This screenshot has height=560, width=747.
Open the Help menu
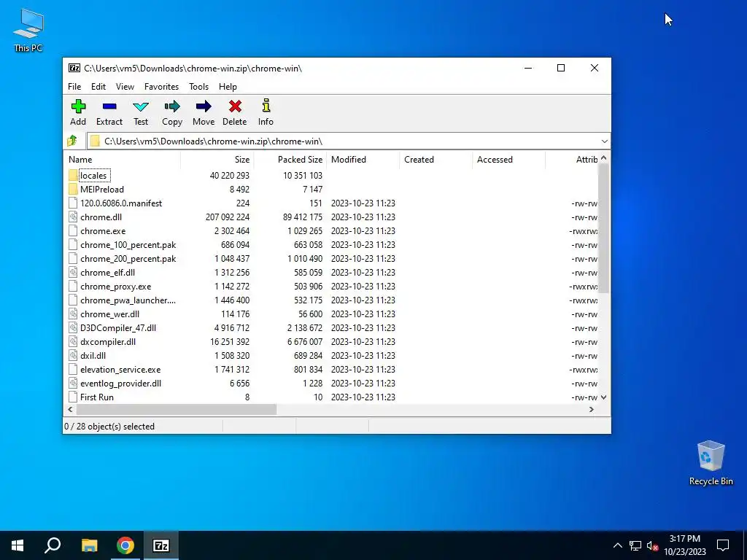(228, 87)
